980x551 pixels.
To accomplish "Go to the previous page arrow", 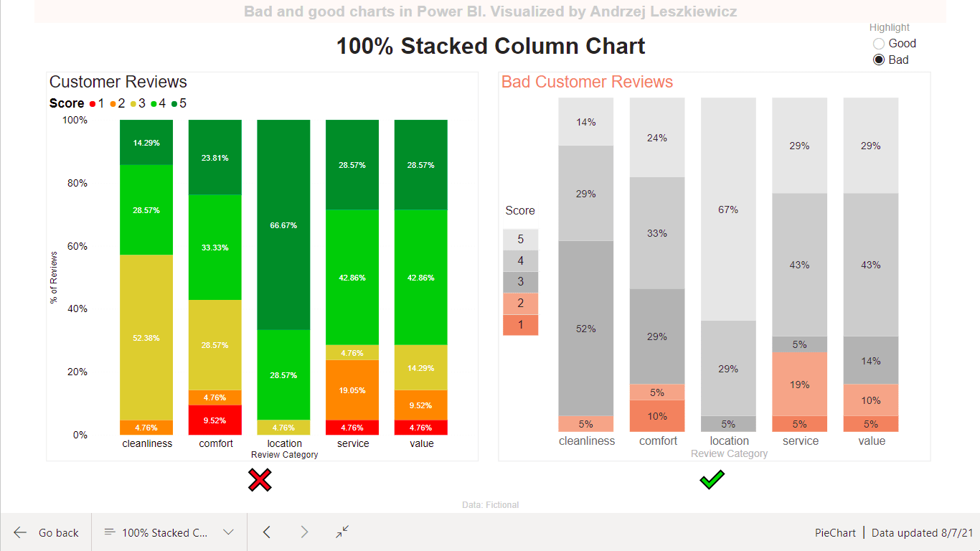I will (267, 532).
